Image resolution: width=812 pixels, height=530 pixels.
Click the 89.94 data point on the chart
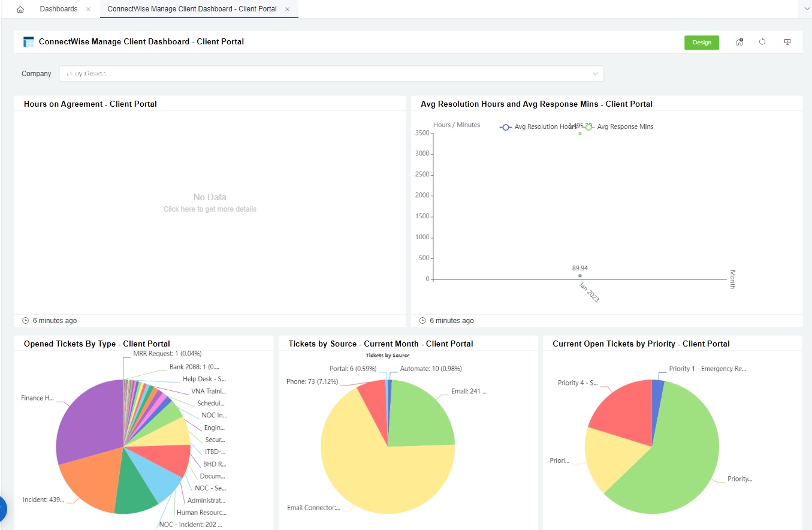coord(579,276)
